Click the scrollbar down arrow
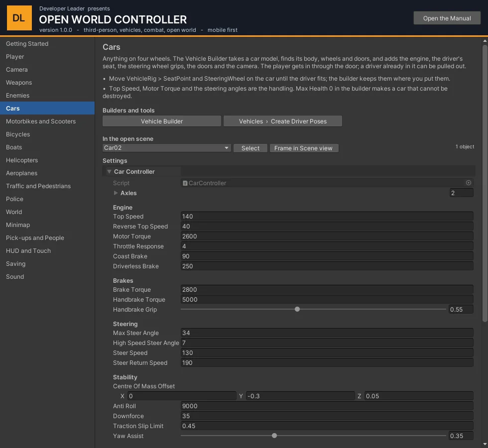 (x=485, y=444)
